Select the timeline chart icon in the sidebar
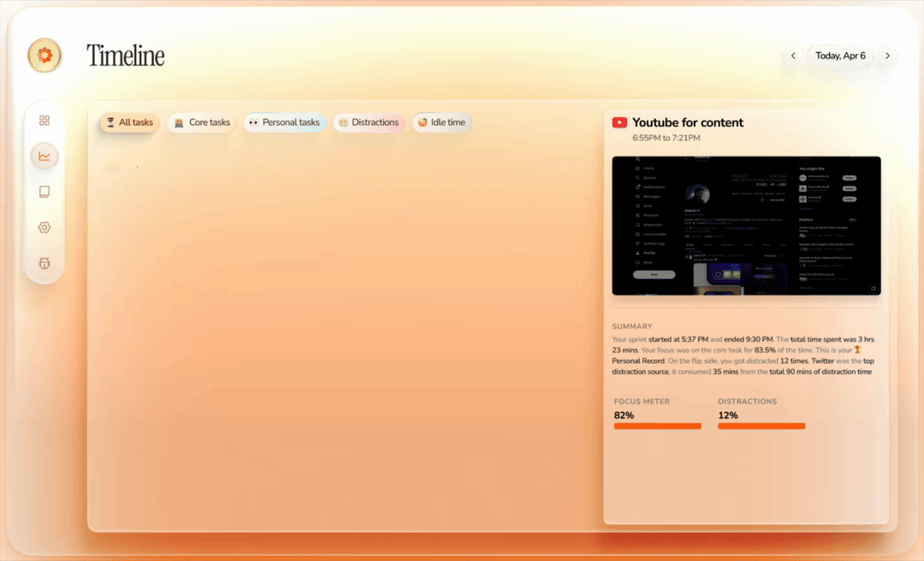924x561 pixels. [x=44, y=156]
